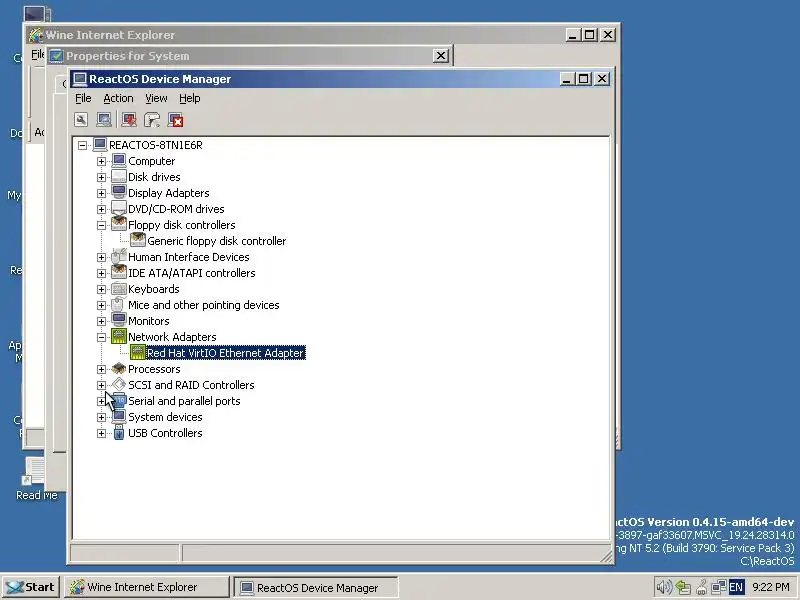The image size is (800, 600).
Task: Select the Display Adapters icon
Action: click(x=118, y=192)
